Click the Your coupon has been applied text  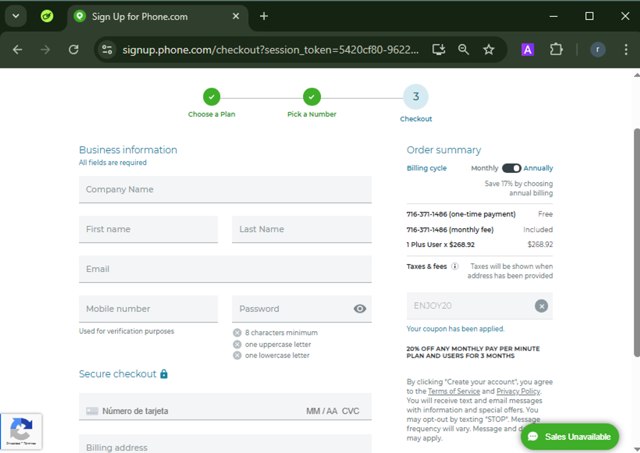point(455,329)
